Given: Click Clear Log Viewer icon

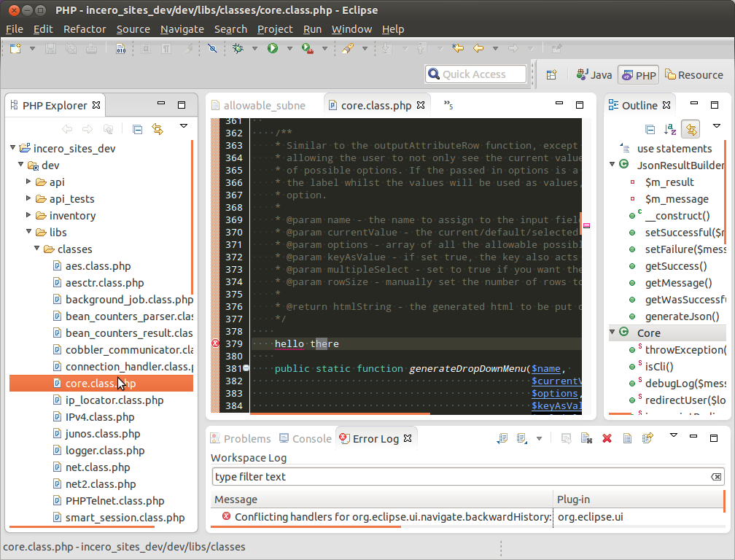Looking at the screenshot, I should pos(586,439).
